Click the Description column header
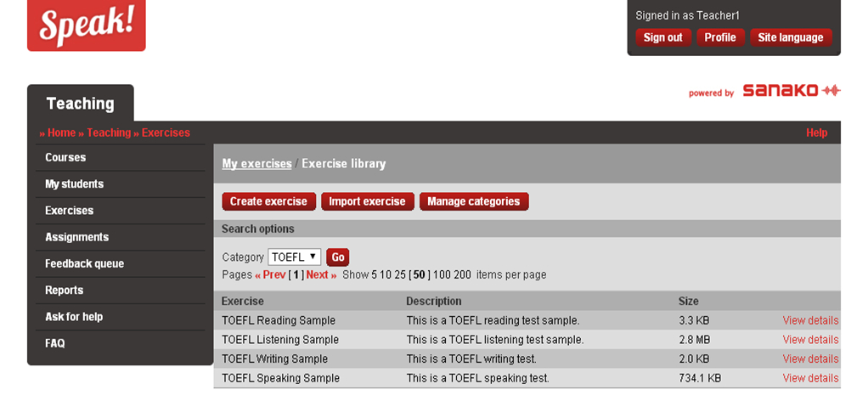 433,302
